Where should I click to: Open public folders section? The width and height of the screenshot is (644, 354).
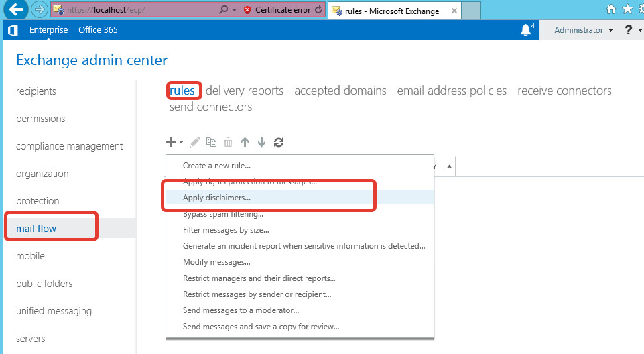coord(44,284)
